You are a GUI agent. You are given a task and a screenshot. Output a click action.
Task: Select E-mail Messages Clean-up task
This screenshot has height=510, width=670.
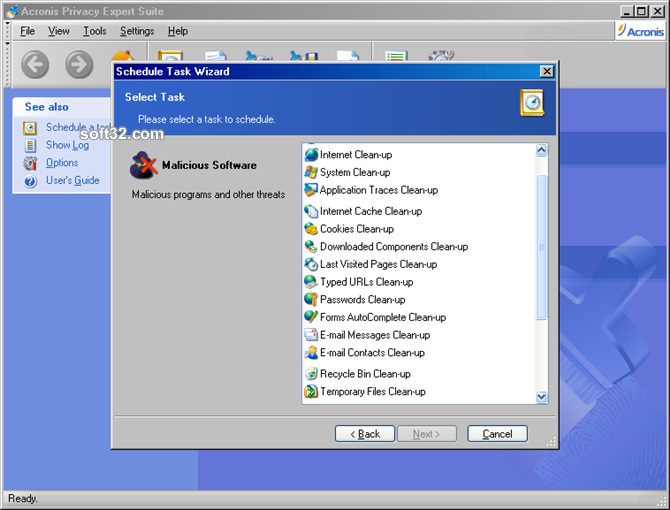(375, 334)
